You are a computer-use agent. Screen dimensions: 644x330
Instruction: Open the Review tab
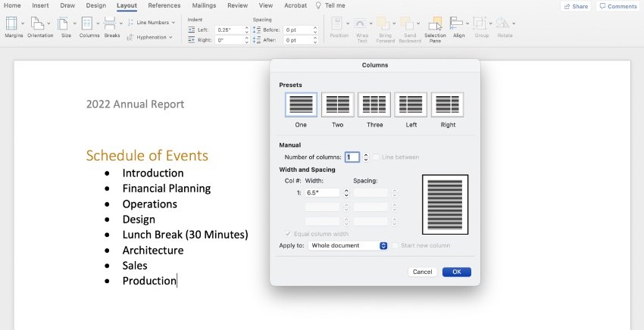(237, 5)
